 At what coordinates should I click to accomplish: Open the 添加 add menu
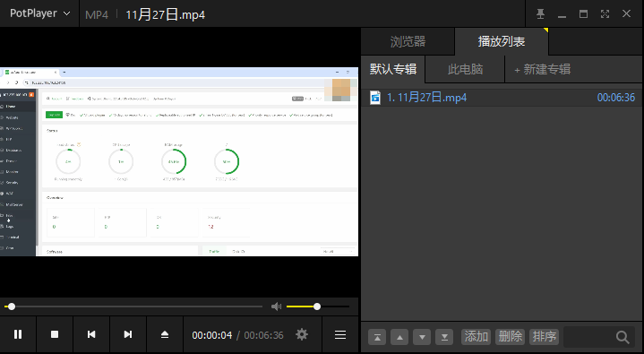477,337
